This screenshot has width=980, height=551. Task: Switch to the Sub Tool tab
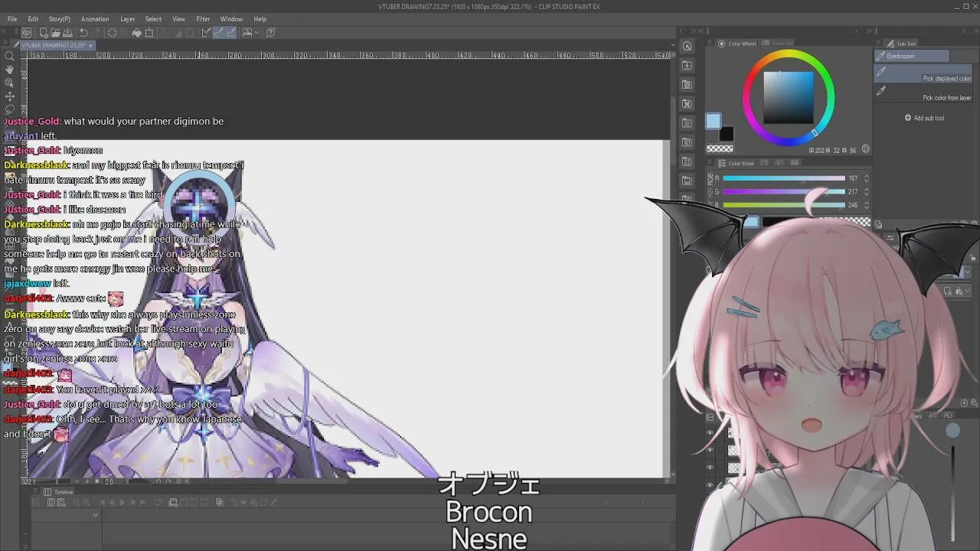902,44
